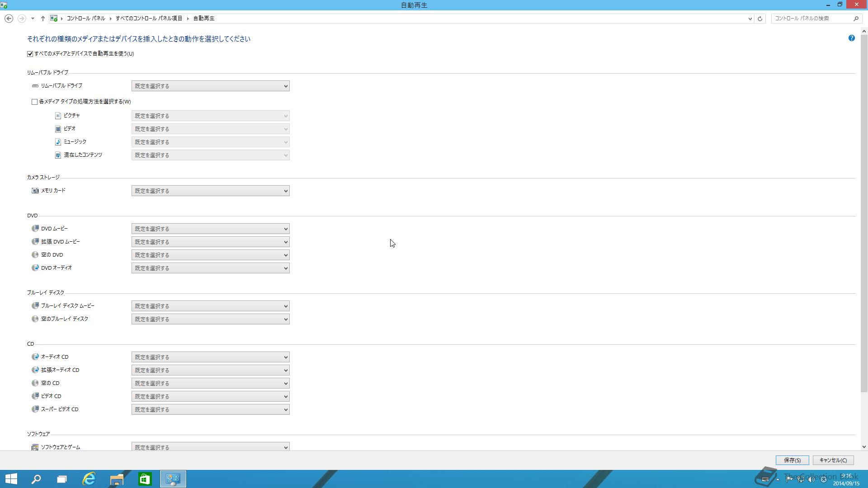Click the 空の DVD disc icon

(35, 255)
